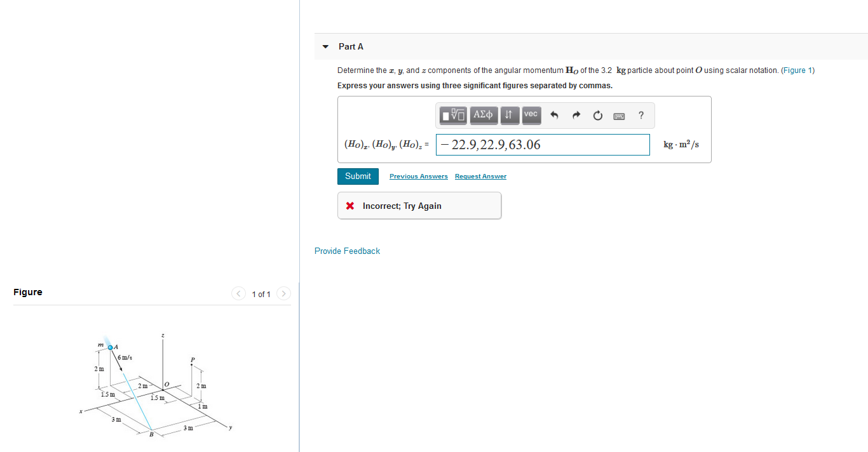The image size is (868, 452).
Task: Click the Request Answer link
Action: click(x=480, y=176)
